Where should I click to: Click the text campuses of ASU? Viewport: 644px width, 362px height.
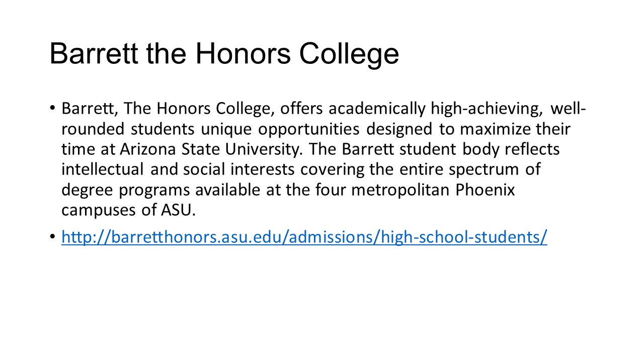(x=128, y=211)
